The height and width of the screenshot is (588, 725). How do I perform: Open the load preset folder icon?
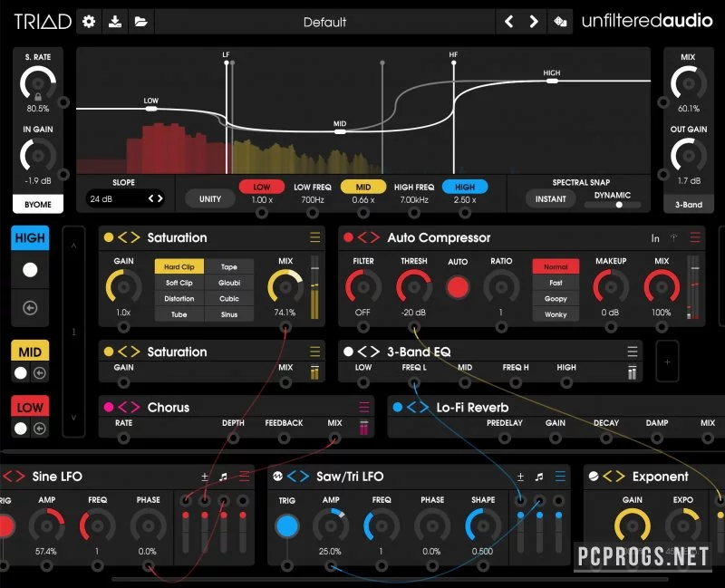140,21
